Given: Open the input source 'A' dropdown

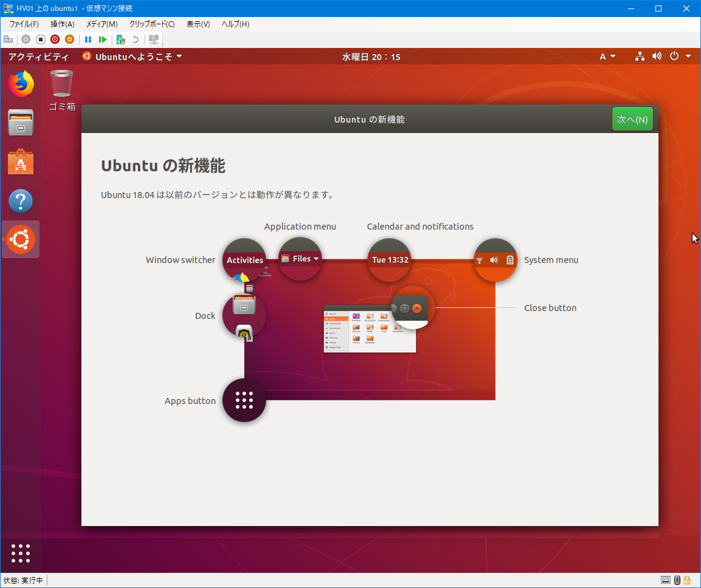Looking at the screenshot, I should click(x=607, y=56).
